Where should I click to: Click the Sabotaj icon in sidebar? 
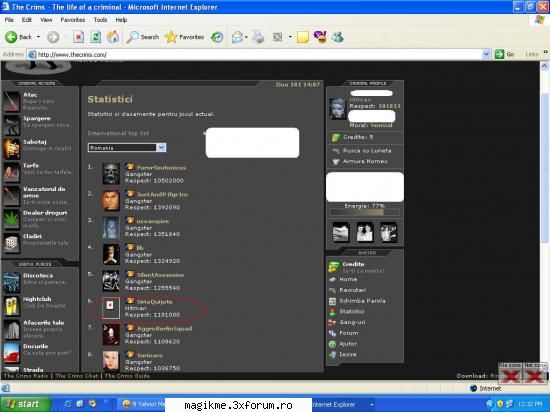point(12,149)
